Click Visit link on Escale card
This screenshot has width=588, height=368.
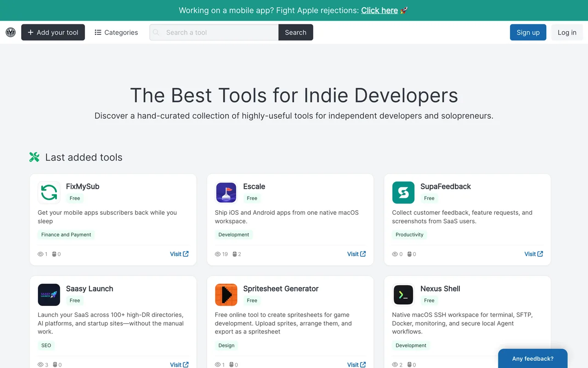pos(356,254)
